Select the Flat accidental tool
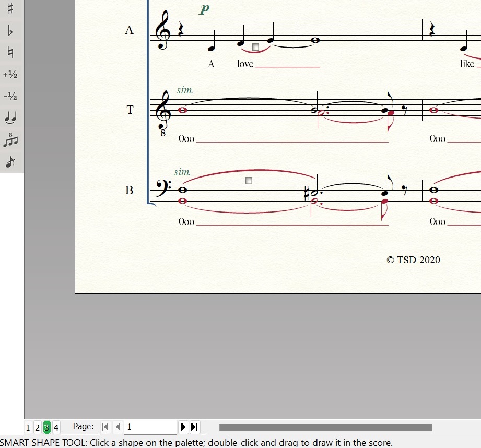 (x=10, y=31)
